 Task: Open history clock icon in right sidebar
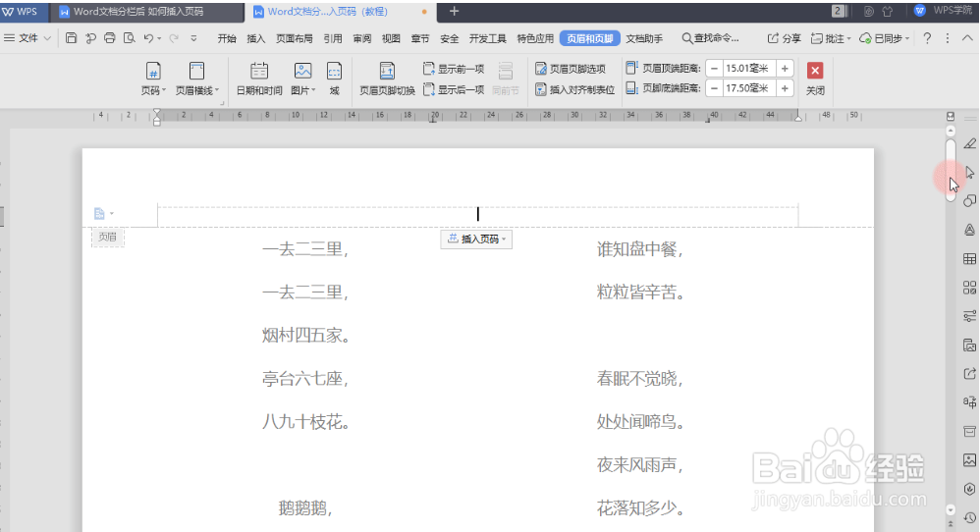pyautogui.click(x=969, y=517)
